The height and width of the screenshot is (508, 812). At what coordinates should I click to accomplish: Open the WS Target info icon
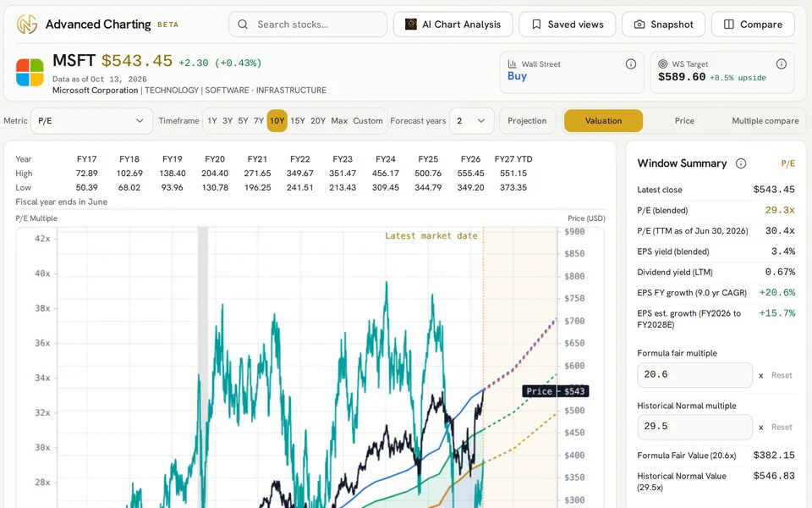pyautogui.click(x=782, y=63)
